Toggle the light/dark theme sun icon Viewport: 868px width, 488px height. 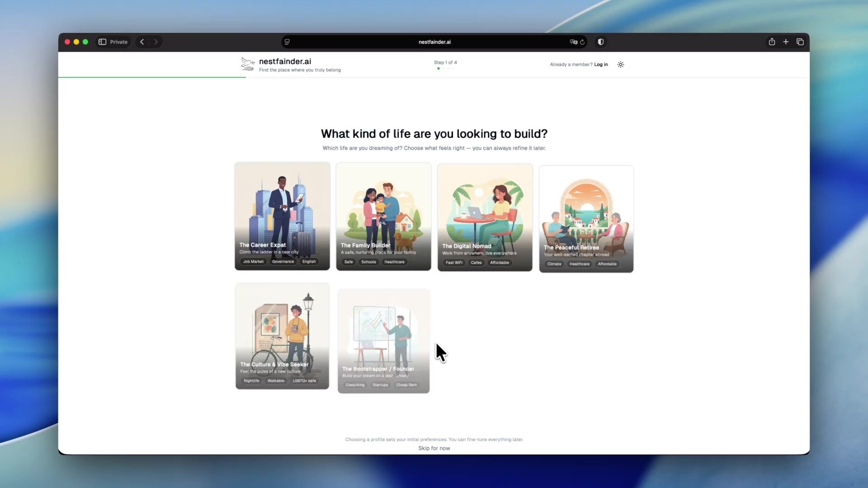tap(621, 65)
